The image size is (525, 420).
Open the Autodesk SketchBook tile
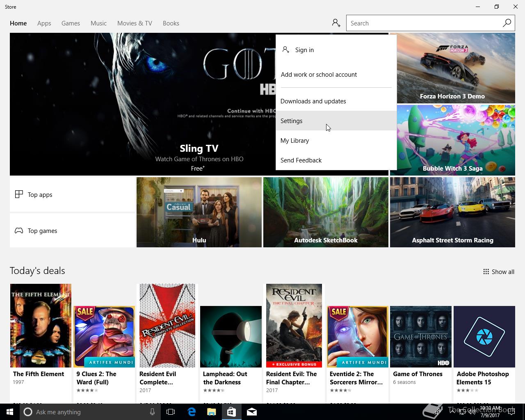326,212
